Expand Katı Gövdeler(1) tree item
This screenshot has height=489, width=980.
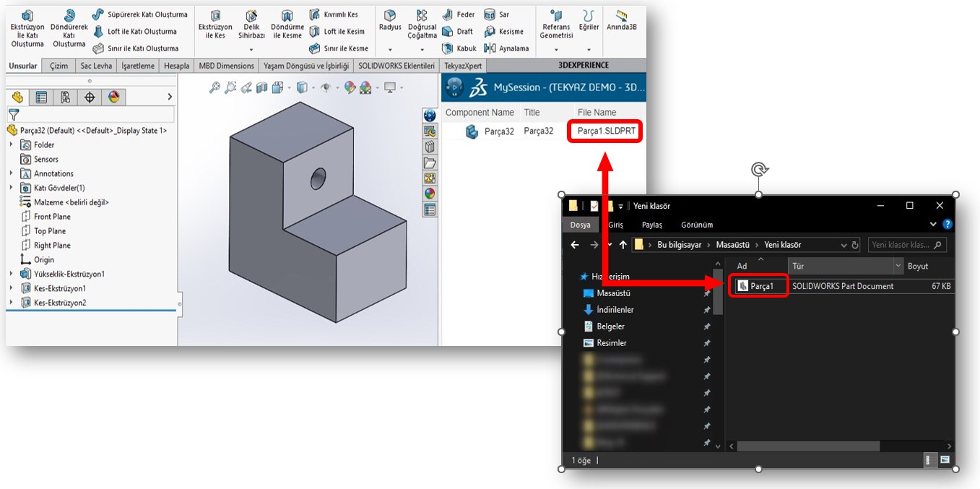(11, 188)
